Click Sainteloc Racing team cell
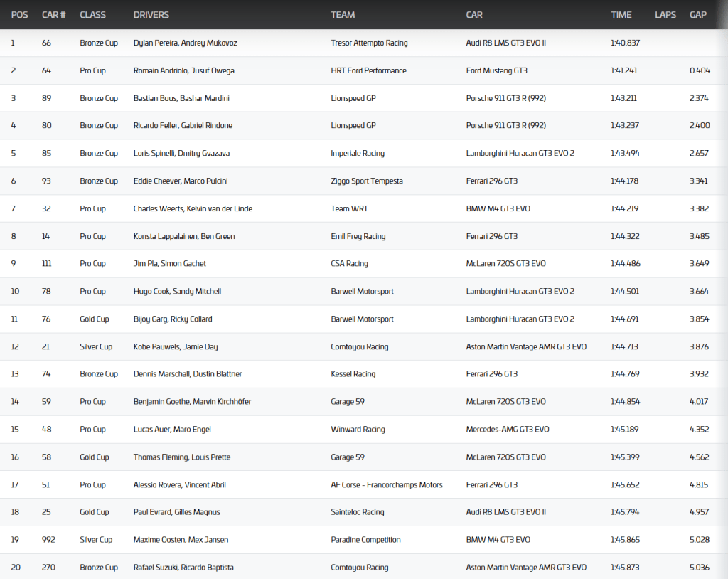The image size is (728, 579). click(x=358, y=512)
